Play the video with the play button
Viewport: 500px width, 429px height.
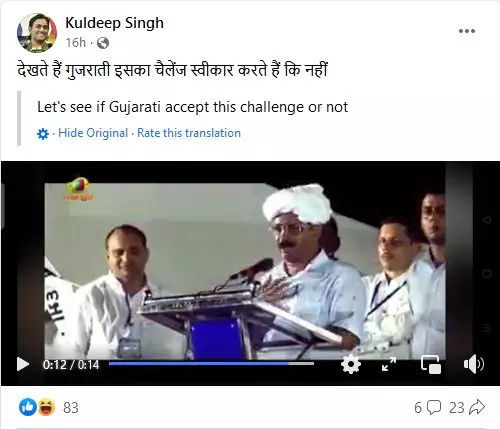(23, 364)
